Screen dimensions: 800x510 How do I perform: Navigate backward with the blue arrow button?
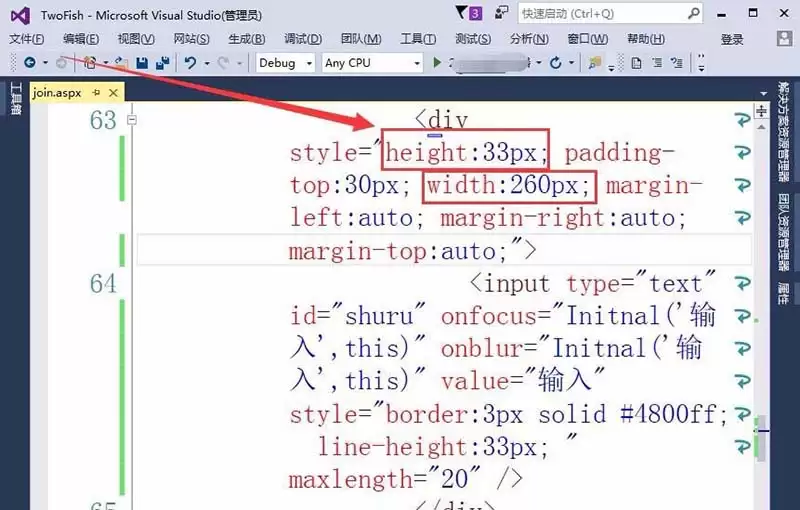[x=30, y=62]
